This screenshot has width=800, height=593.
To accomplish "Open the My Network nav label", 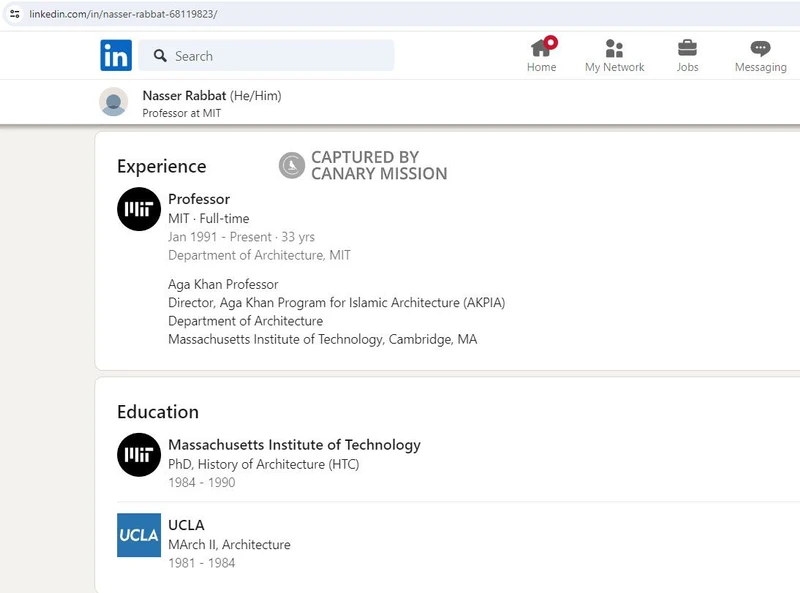I will coord(614,67).
